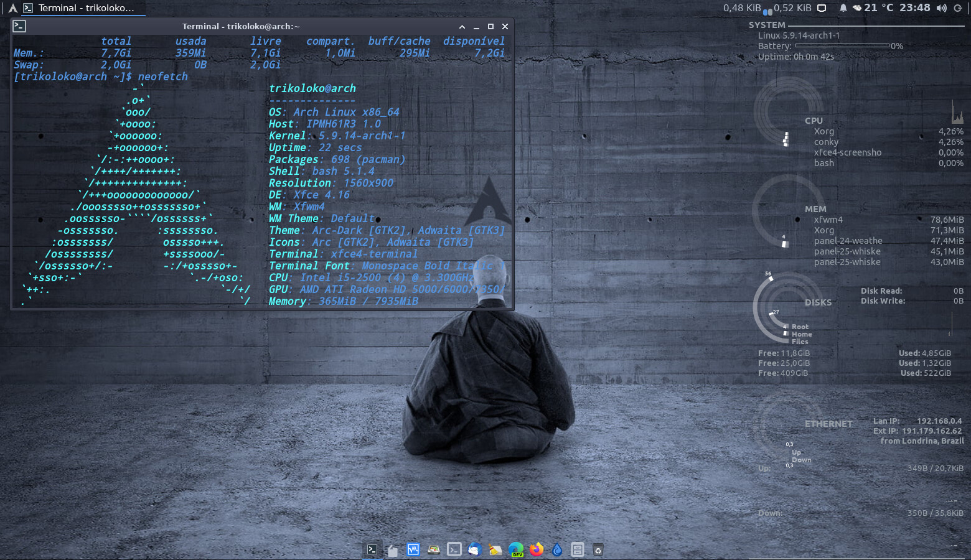
Task: Click the terminal prompt line with neofetch
Action: pyautogui.click(x=101, y=77)
